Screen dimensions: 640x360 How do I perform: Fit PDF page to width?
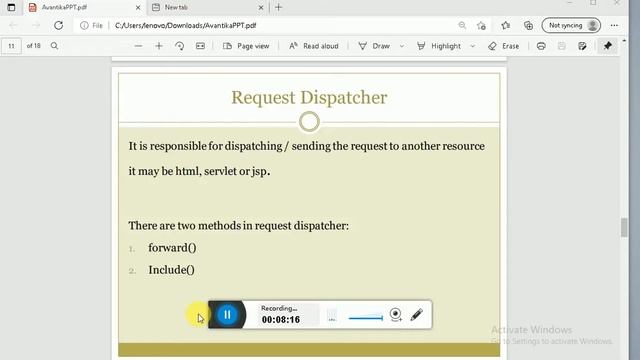pos(200,46)
